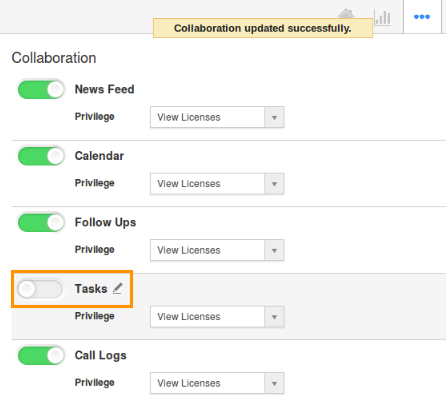
Task: Open the three-dots more menu
Action: tap(422, 17)
